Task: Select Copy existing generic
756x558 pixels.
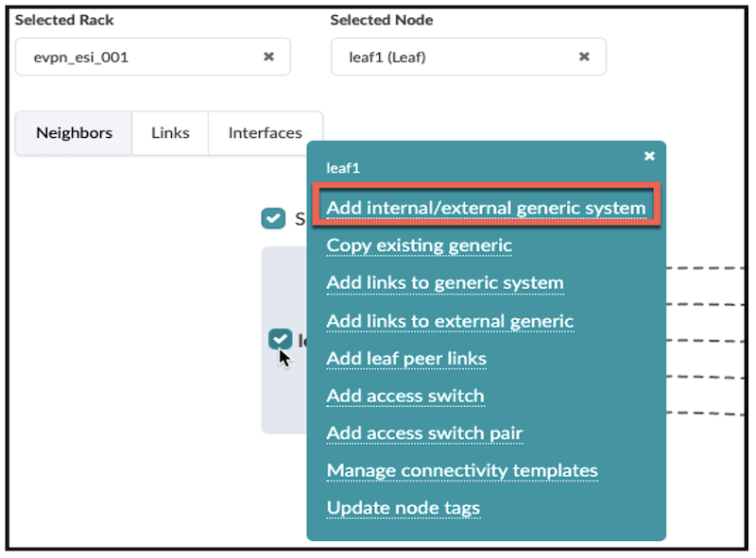Action: [x=419, y=245]
